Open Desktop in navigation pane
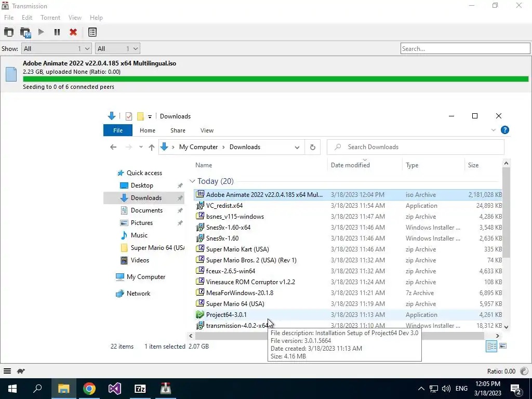532x399 pixels. [x=142, y=185]
